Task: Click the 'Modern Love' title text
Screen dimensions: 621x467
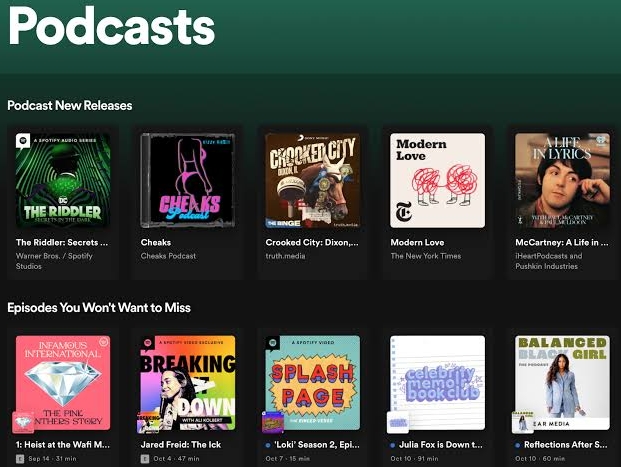Action: tap(417, 242)
